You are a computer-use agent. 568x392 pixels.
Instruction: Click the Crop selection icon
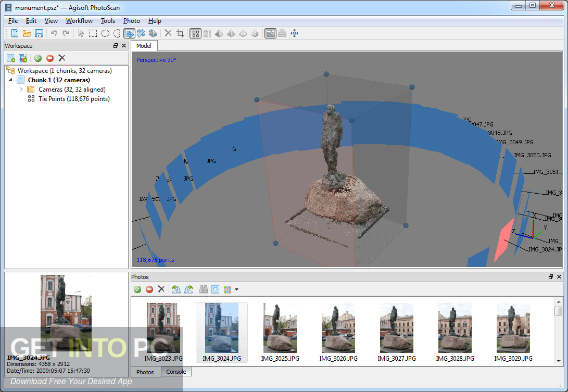click(180, 33)
